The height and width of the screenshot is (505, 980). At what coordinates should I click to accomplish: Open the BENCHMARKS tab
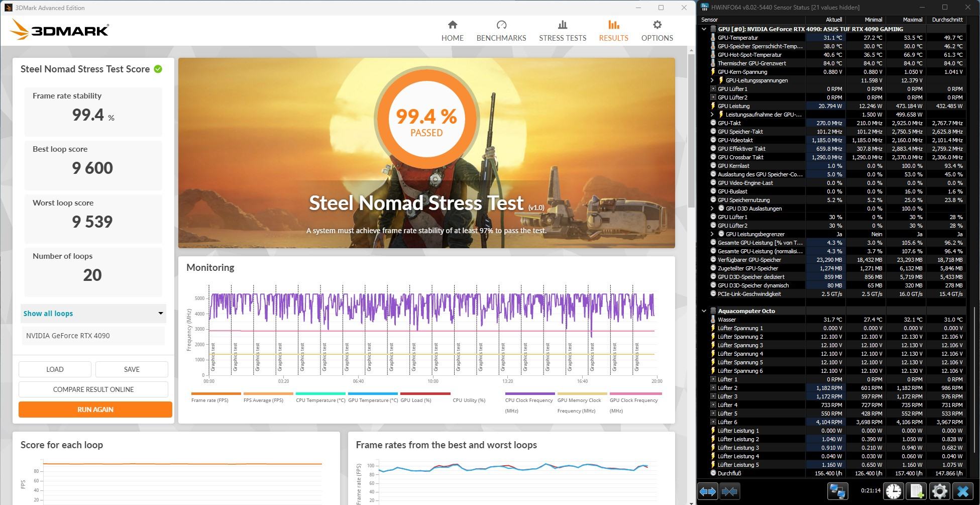[x=501, y=31]
